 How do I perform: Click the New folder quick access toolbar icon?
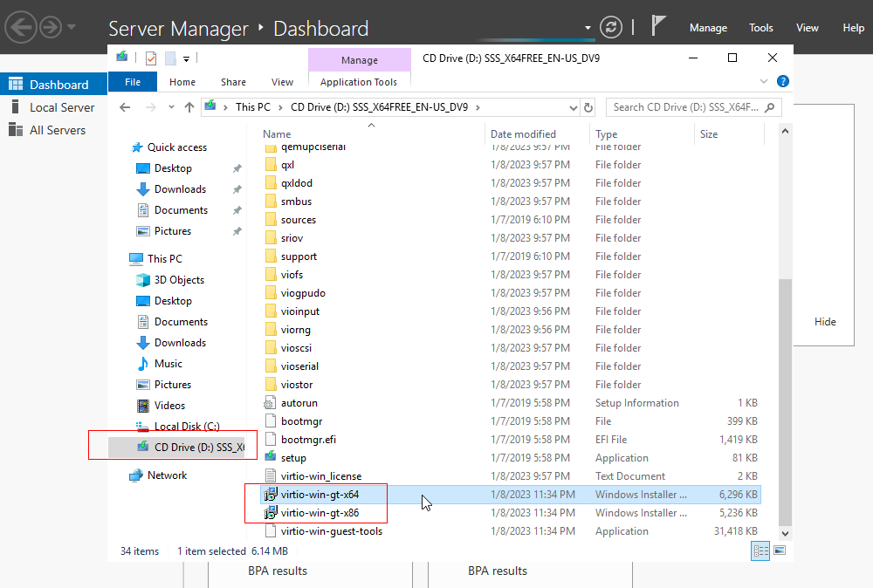click(x=170, y=58)
